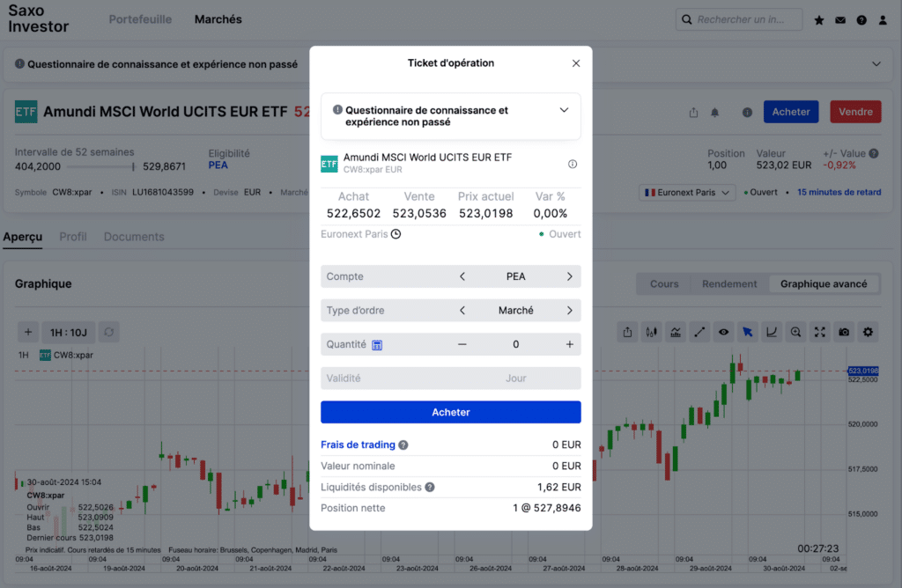Open help icon beside +/- Value
This screenshot has width=902, height=588.
tap(874, 153)
